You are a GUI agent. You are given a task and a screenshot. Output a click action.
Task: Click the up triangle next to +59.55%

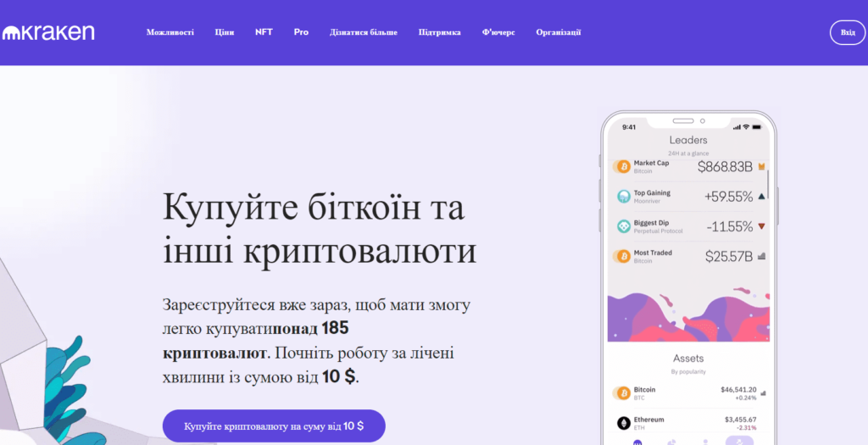762,196
